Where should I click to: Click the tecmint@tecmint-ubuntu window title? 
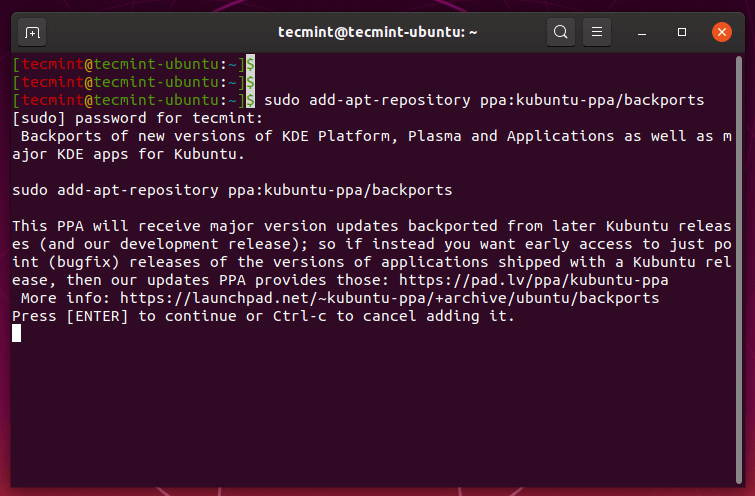tap(377, 32)
